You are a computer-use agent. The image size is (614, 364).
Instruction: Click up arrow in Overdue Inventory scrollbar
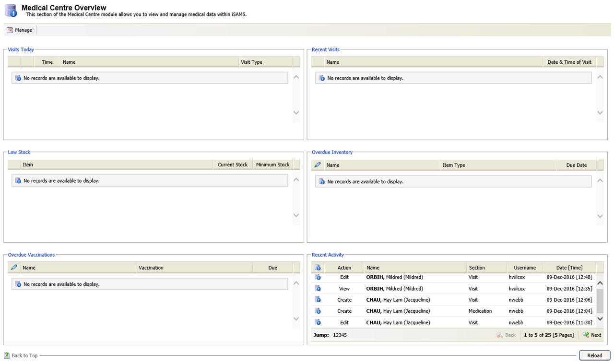click(x=600, y=181)
